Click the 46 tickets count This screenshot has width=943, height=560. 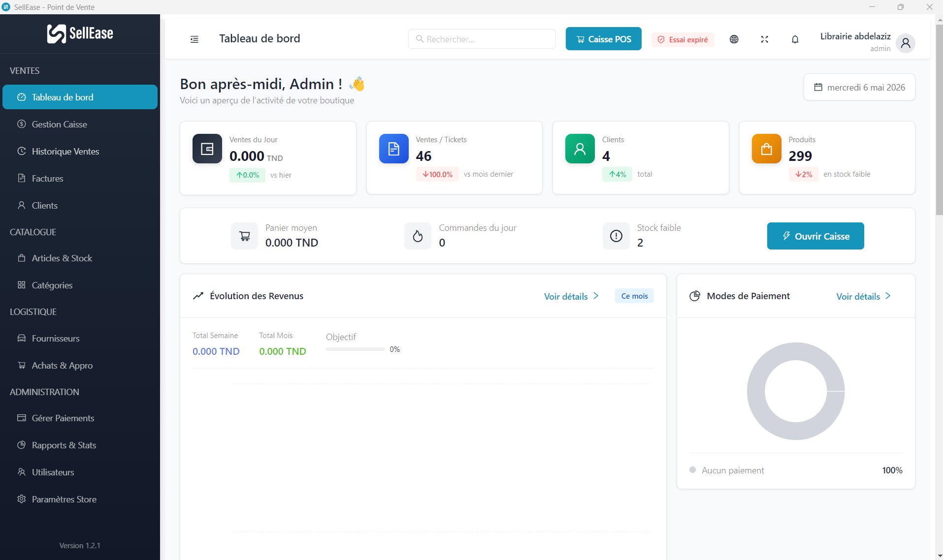click(423, 156)
